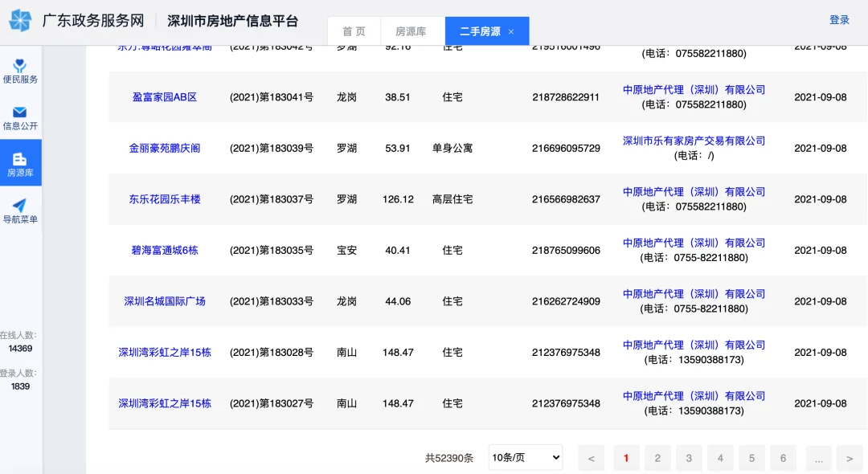Click 中原地产 agency link in row 183027号
The image size is (868, 474).
click(x=694, y=396)
